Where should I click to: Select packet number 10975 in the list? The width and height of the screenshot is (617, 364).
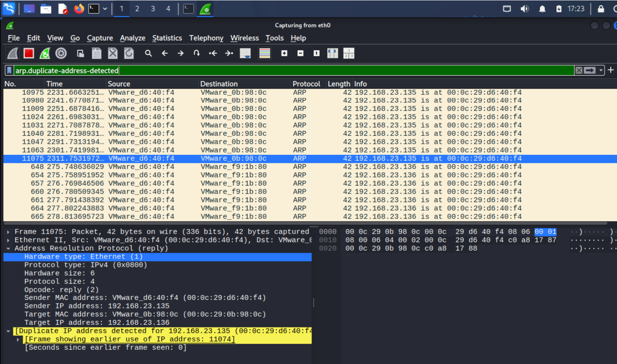click(x=310, y=93)
